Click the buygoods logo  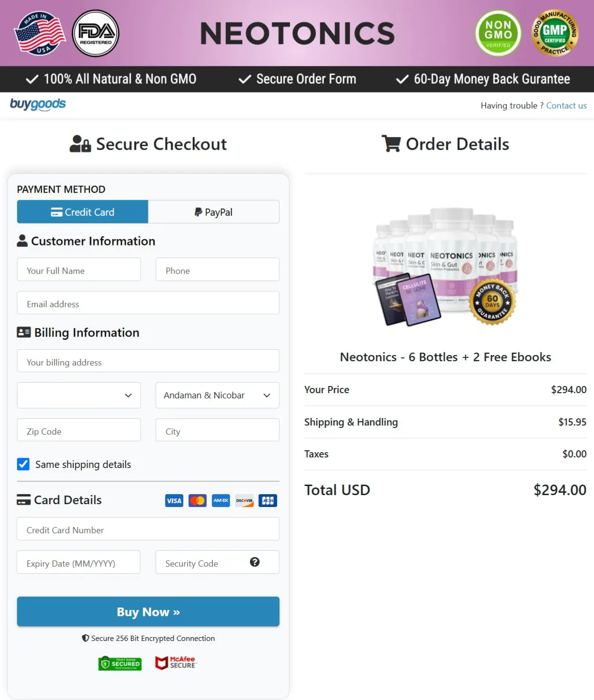click(x=38, y=104)
